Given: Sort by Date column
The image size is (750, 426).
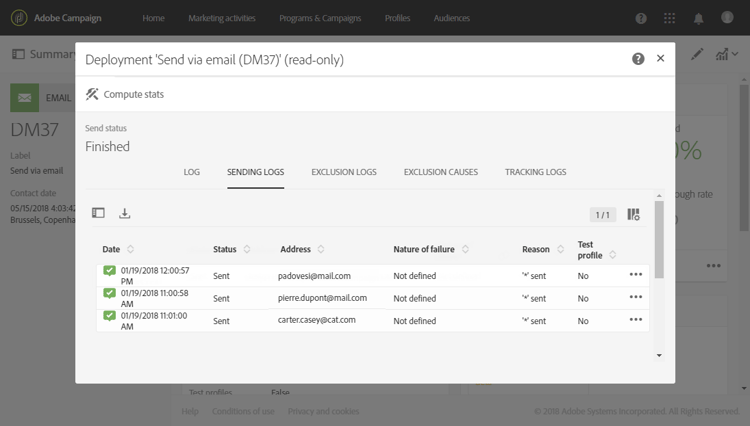Looking at the screenshot, I should tap(130, 249).
